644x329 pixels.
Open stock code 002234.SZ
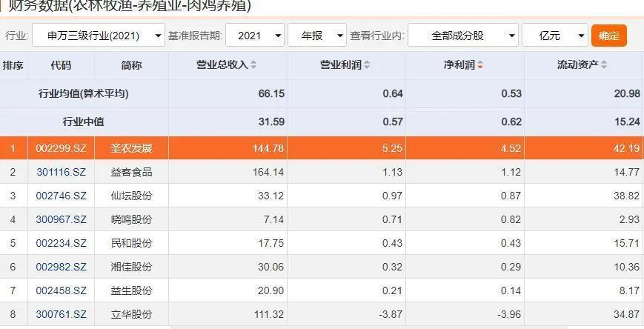click(x=62, y=243)
